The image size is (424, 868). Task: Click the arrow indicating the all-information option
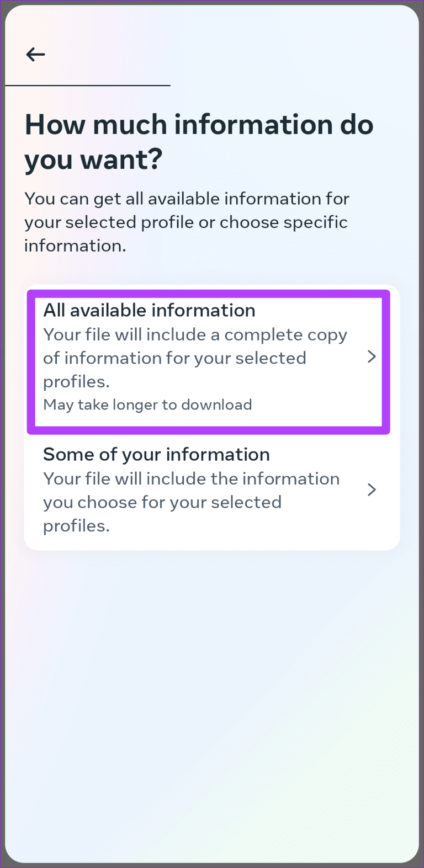(x=372, y=356)
